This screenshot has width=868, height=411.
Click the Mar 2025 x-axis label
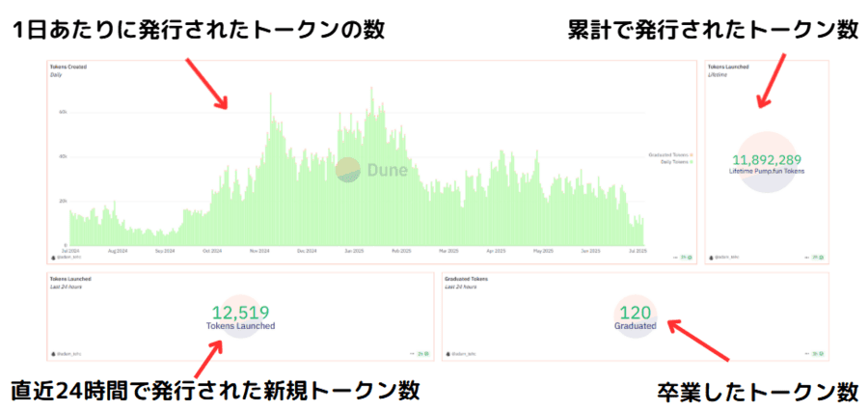(448, 251)
